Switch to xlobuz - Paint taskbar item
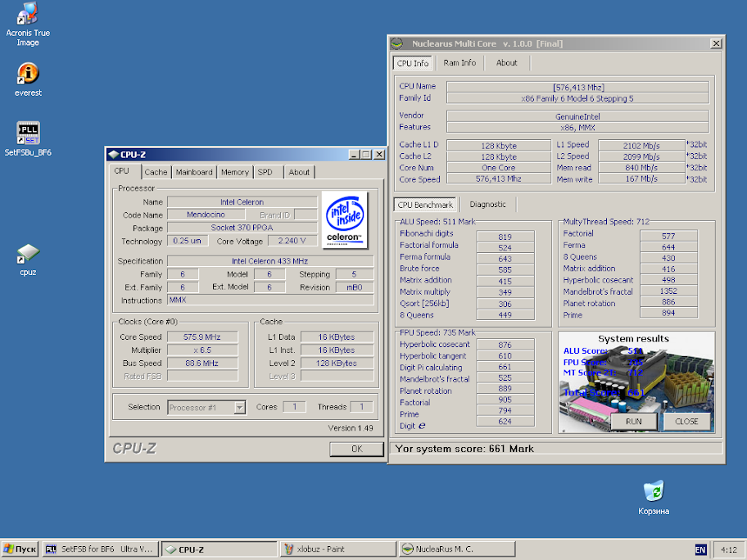The width and height of the screenshot is (747, 560). tap(337, 549)
